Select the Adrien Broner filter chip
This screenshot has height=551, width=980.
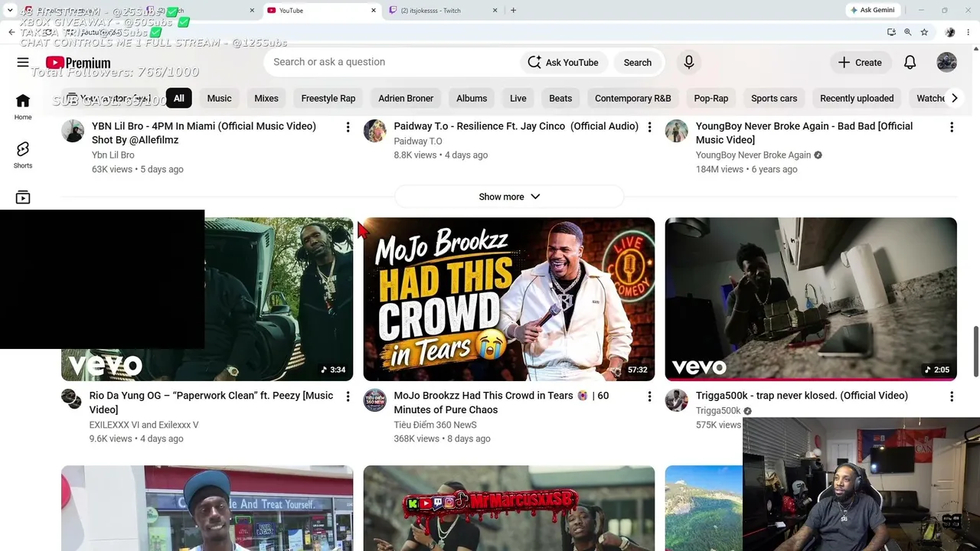406,98
